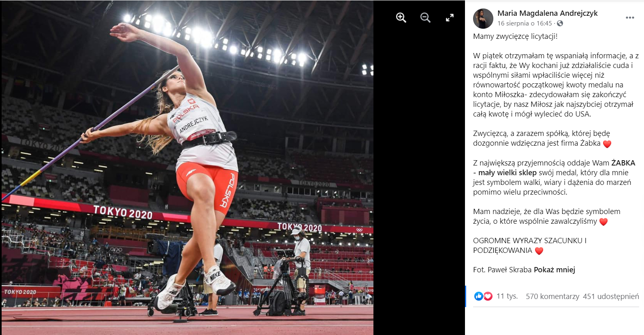This screenshot has height=335, width=644.
Task: View the 451 udostępnień shares
Action: coord(611,297)
